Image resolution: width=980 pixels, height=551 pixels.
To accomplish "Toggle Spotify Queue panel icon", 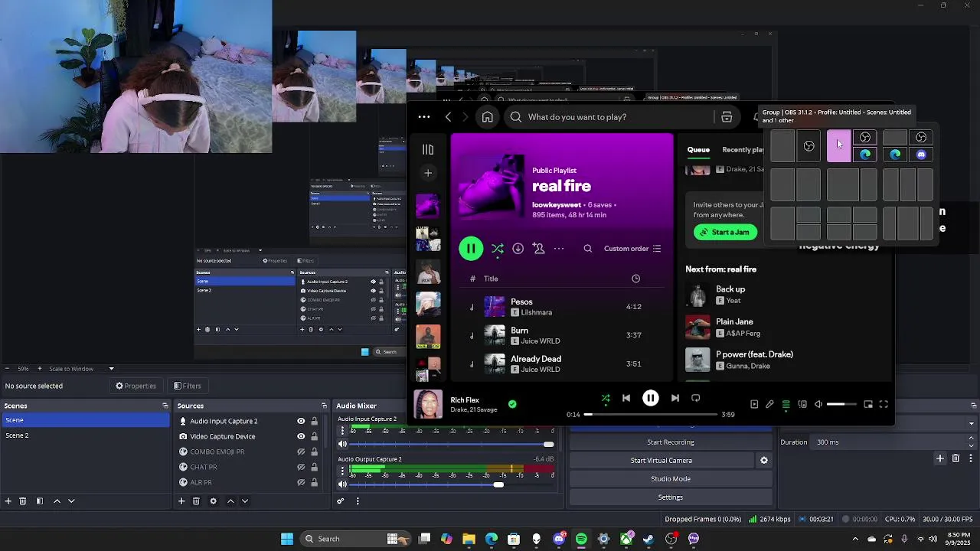I will pos(786,404).
